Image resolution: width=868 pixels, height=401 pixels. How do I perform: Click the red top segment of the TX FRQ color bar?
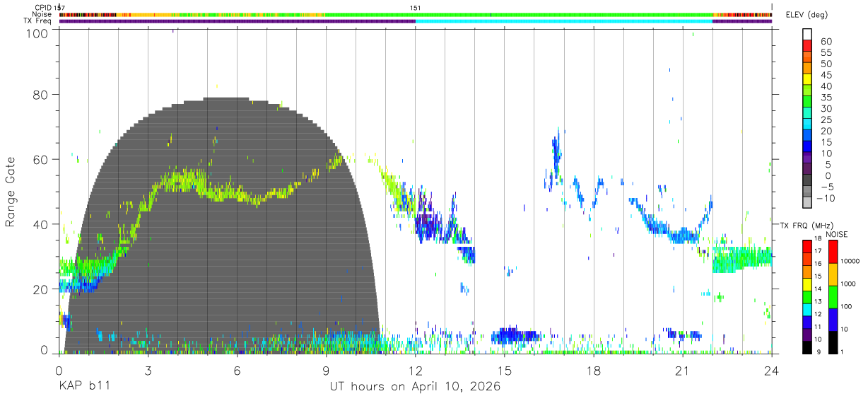(x=807, y=245)
